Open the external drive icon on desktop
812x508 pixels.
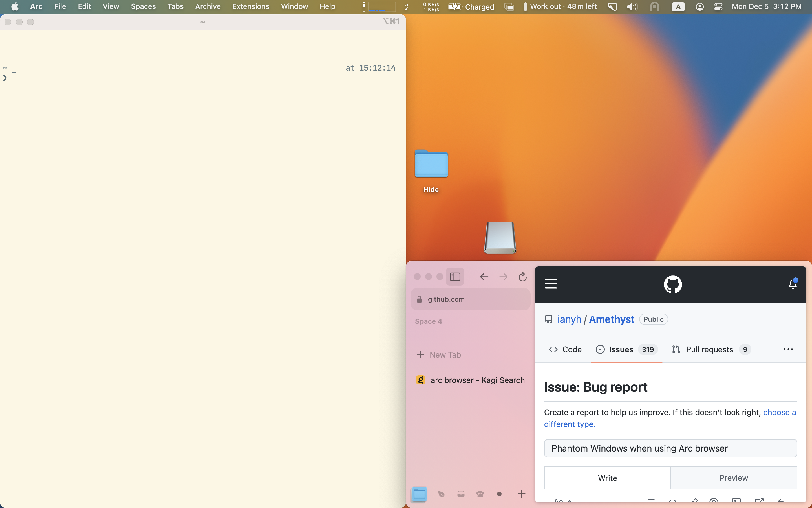tap(500, 238)
